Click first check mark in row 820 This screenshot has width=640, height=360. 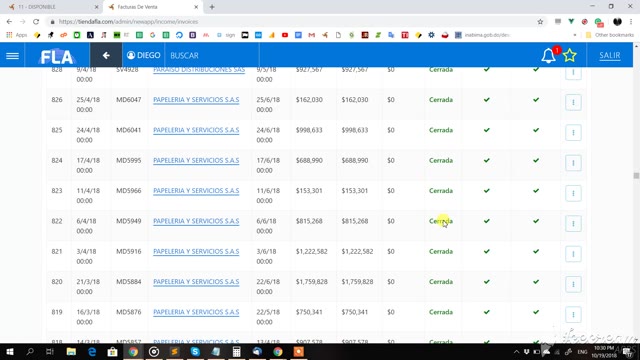click(x=487, y=282)
